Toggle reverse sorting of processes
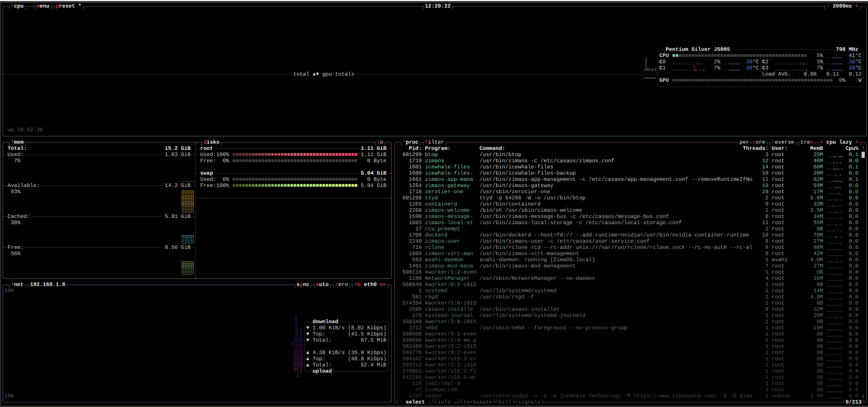The height and width of the screenshot is (407, 868). coord(783,142)
